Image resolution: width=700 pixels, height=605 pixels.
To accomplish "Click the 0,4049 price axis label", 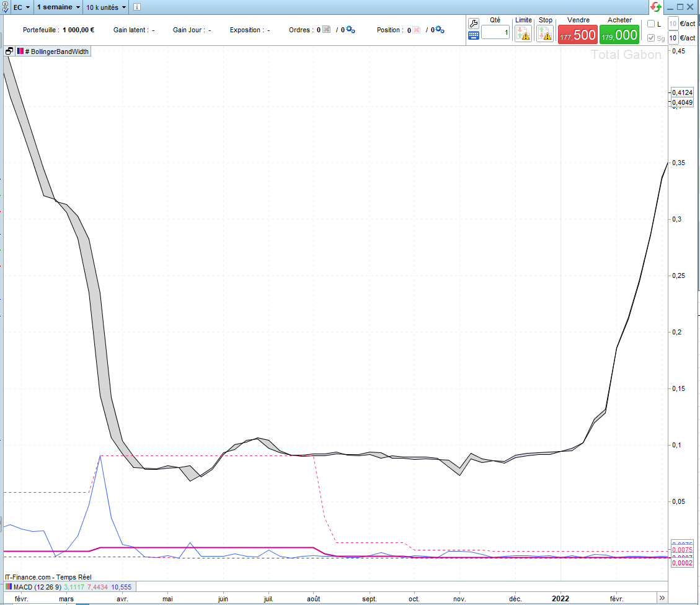I will click(x=682, y=102).
